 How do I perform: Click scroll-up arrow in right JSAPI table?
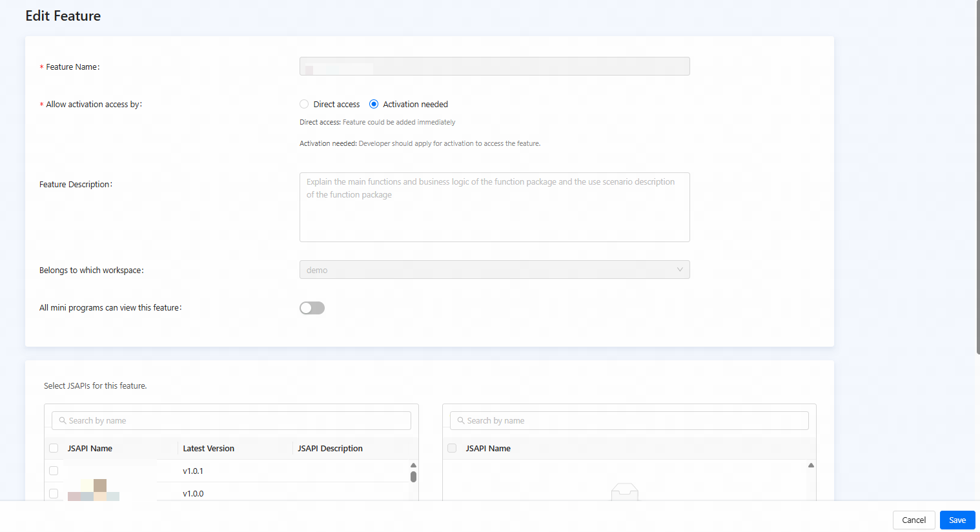[x=811, y=465]
